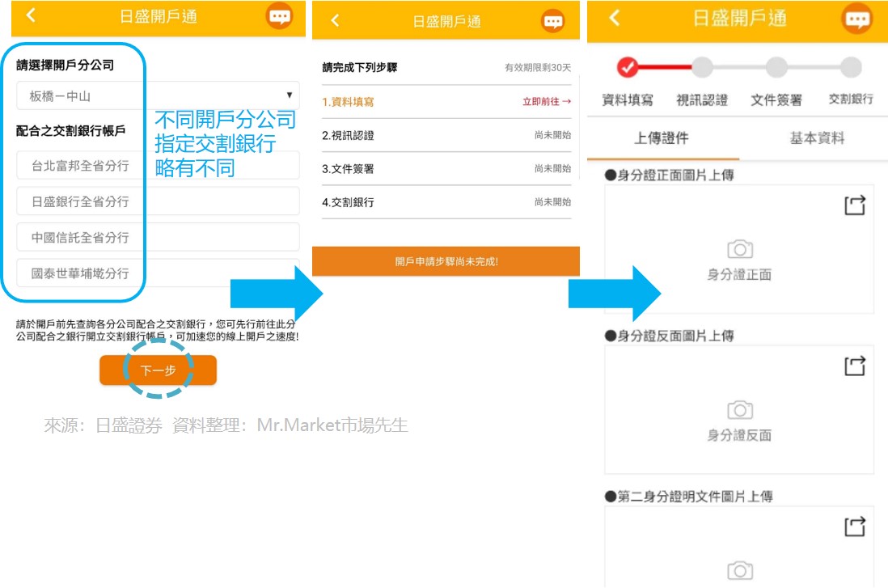Switch to the 基本資料 tab

point(817,137)
